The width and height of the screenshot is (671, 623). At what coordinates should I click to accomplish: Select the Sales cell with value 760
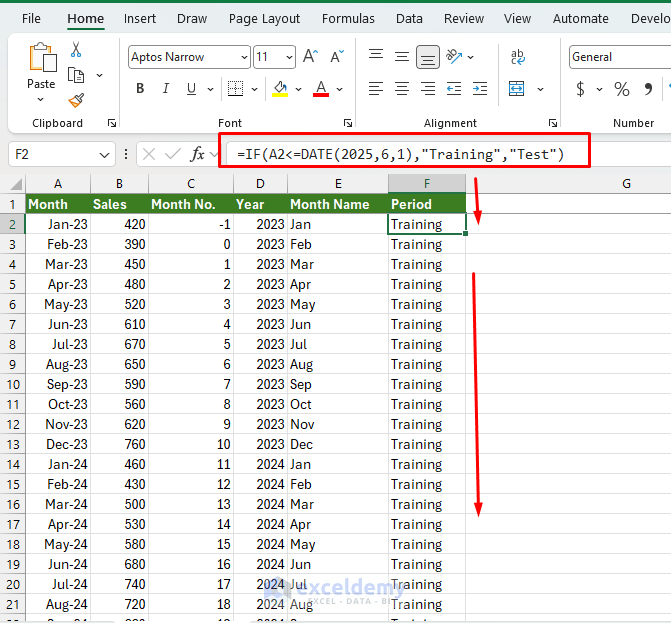pyautogui.click(x=119, y=444)
